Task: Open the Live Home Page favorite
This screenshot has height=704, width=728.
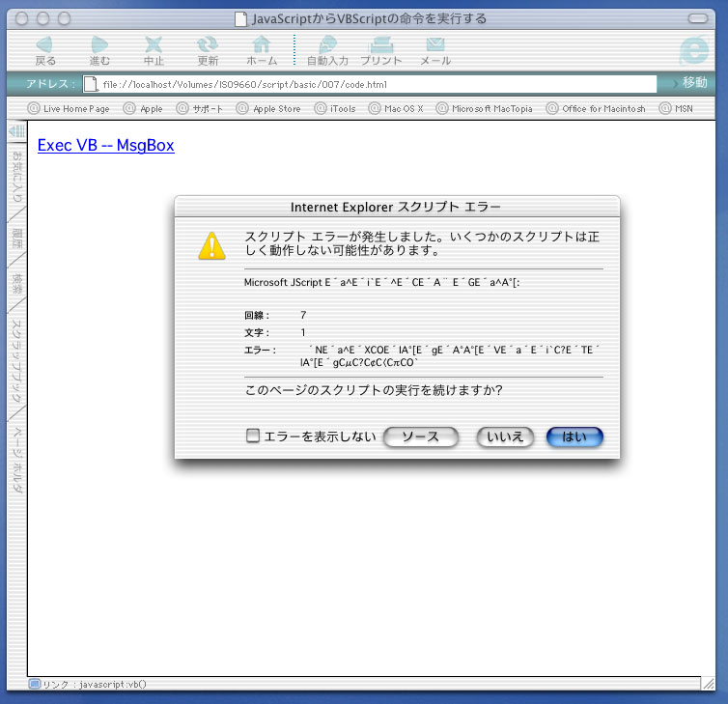Action: click(x=69, y=109)
